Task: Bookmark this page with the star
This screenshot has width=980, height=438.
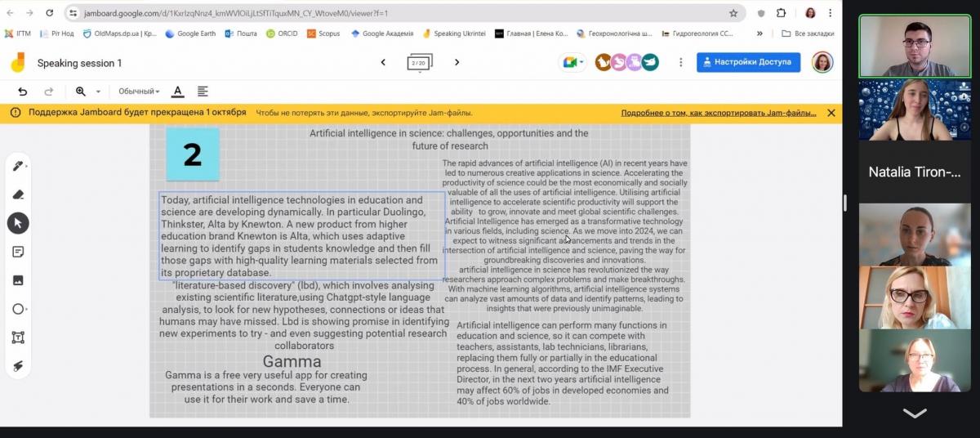Action: [733, 13]
